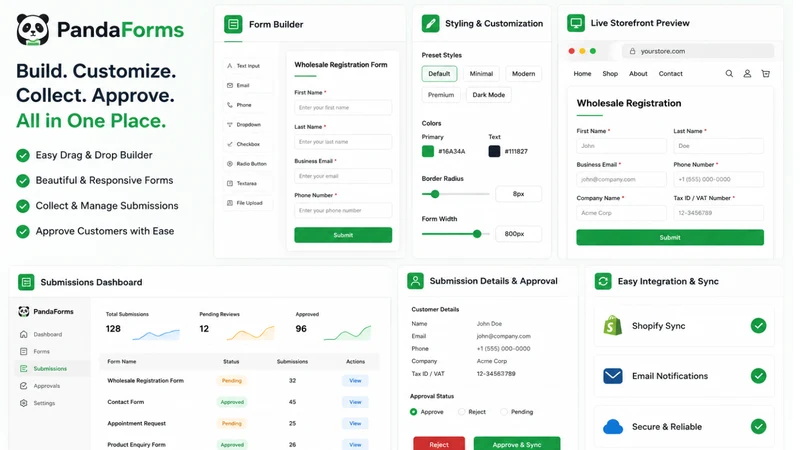This screenshot has width=800, height=450.
Task: Click the builder First Name input field
Action: 343,108
